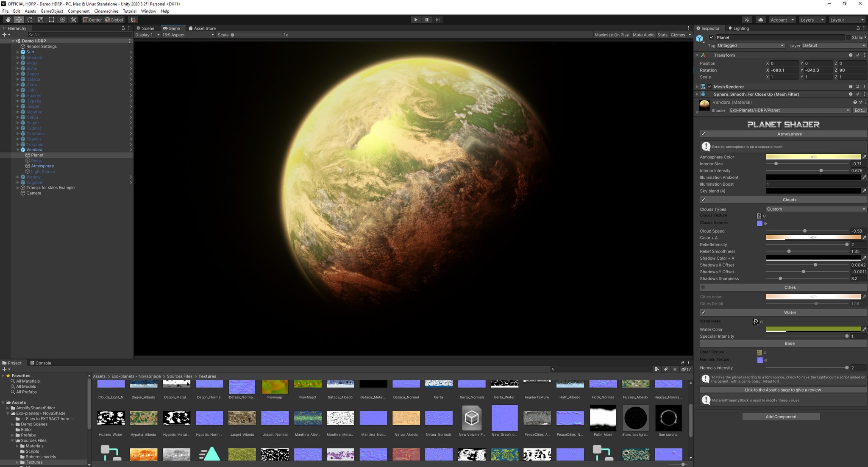Click the Atmosphere Color eyedropper icon
The height and width of the screenshot is (467, 868).
[864, 157]
